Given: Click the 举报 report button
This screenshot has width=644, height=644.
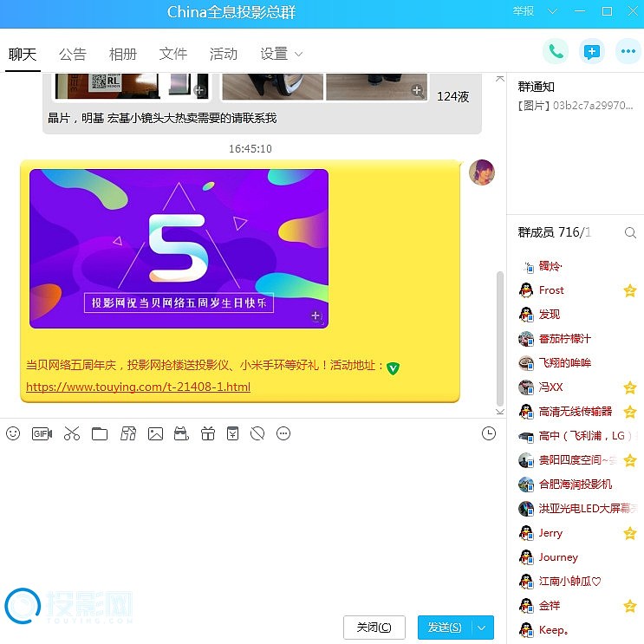Looking at the screenshot, I should 524,11.
